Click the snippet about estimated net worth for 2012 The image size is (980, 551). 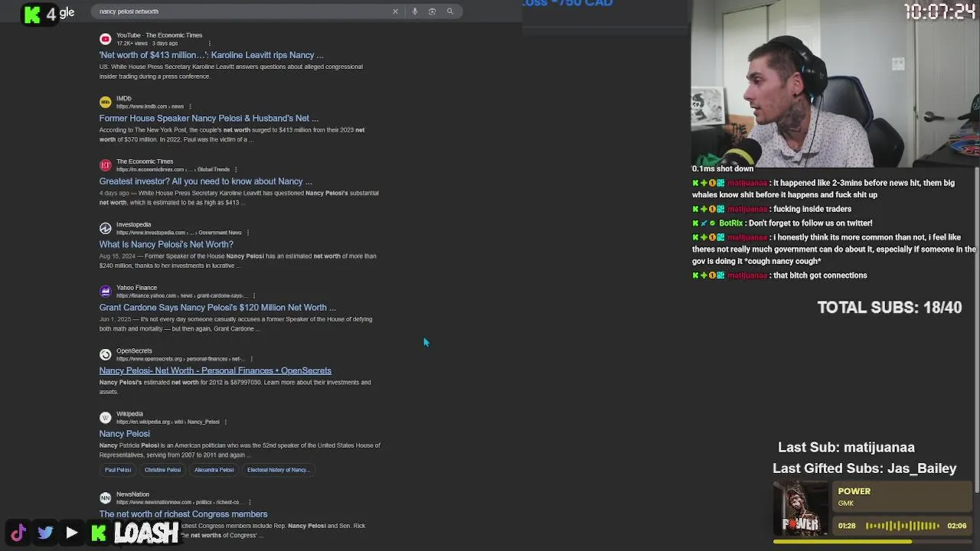pos(235,387)
